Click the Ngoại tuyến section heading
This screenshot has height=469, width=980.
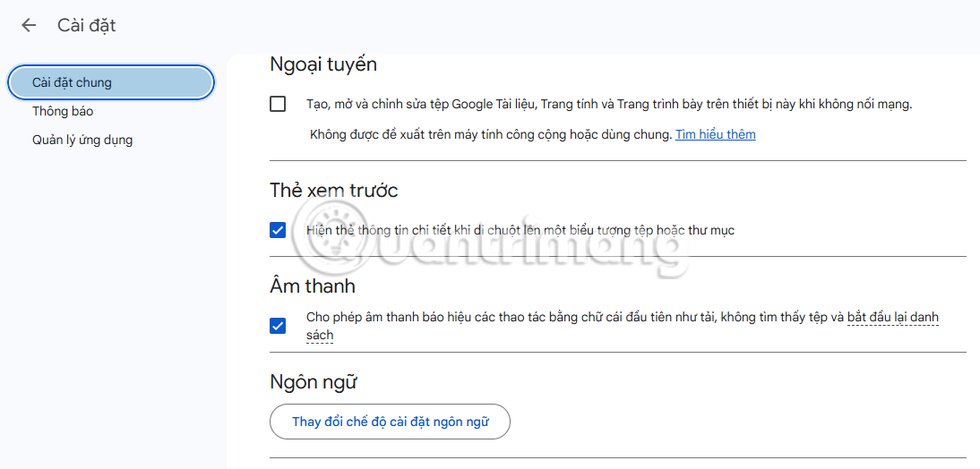click(x=323, y=64)
